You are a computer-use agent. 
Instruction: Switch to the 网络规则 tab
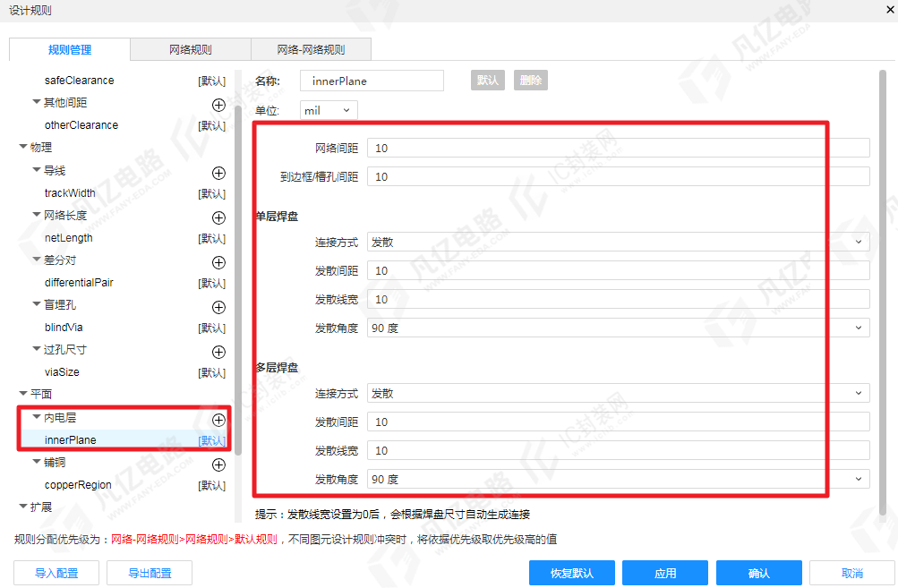[191, 50]
